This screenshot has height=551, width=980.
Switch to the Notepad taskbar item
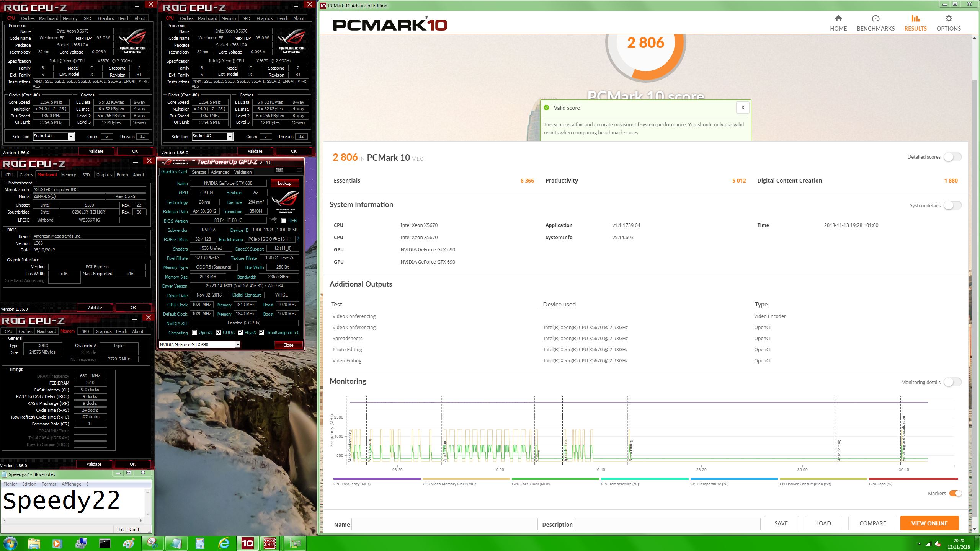(176, 543)
